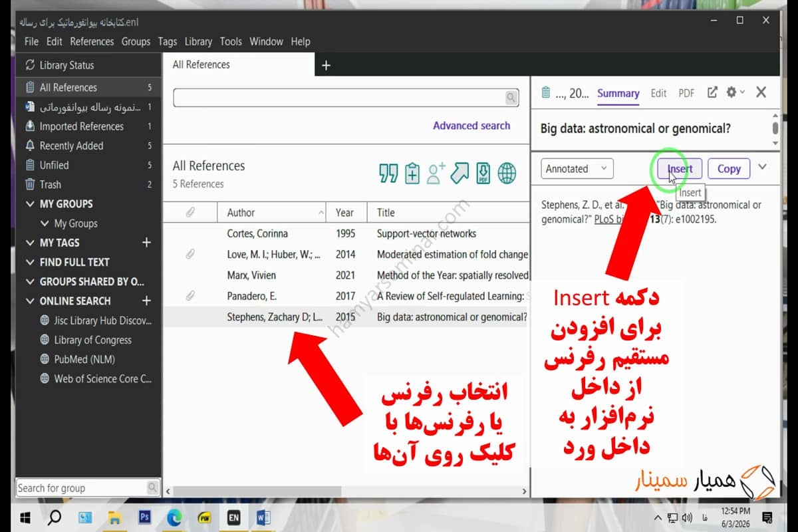Click the search icon in the group search box
The height and width of the screenshot is (532, 798).
pos(152,487)
